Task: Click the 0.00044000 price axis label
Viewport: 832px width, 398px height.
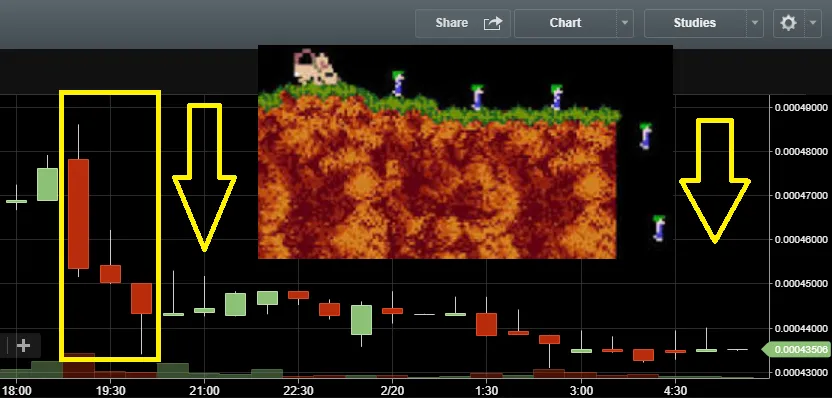Action: click(801, 329)
